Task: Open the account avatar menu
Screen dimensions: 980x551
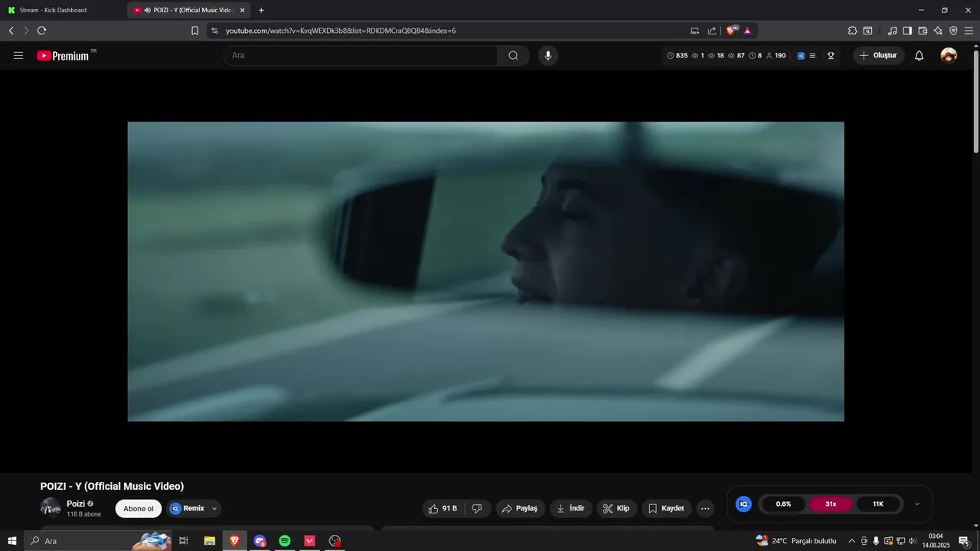Action: point(949,55)
